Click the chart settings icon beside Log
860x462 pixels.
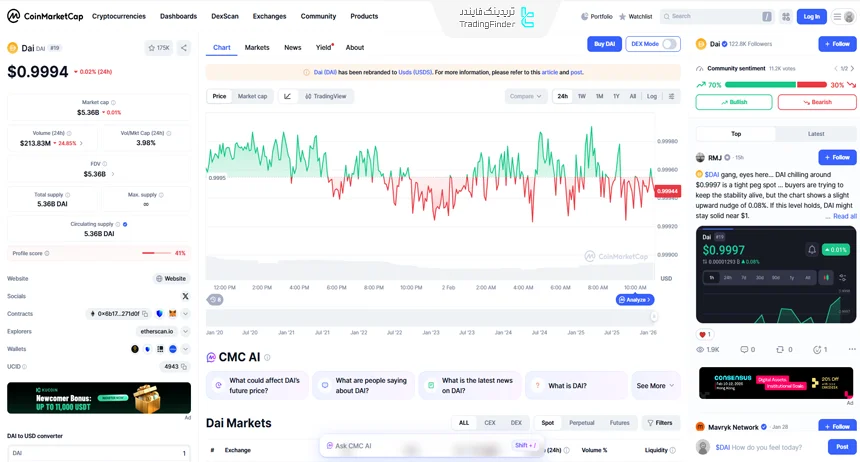tap(671, 96)
